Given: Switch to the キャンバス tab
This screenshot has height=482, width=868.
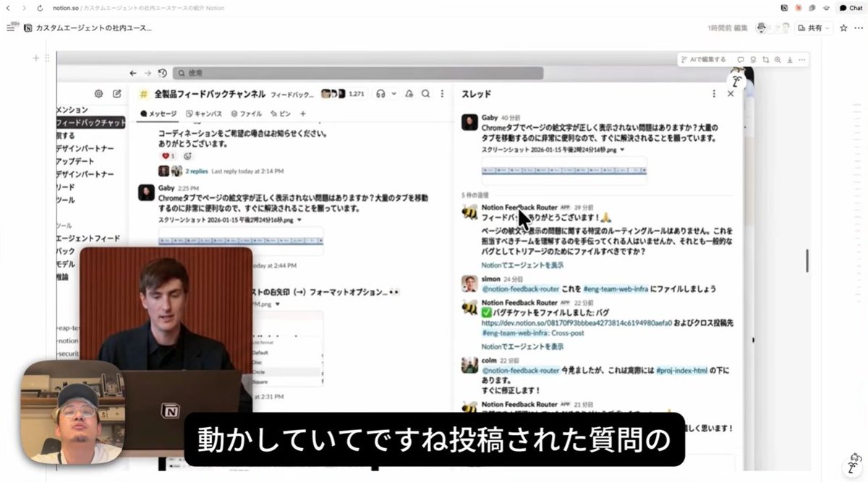Looking at the screenshot, I should click(x=204, y=113).
